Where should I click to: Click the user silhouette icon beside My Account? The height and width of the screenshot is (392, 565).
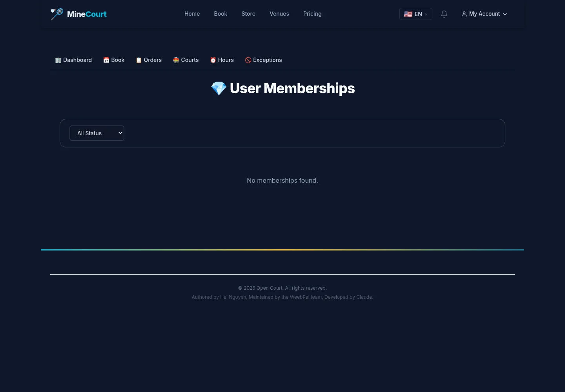pyautogui.click(x=464, y=14)
